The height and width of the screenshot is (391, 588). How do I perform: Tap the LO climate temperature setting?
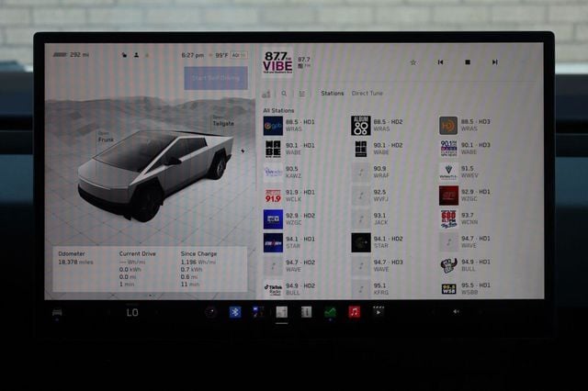coord(132,312)
